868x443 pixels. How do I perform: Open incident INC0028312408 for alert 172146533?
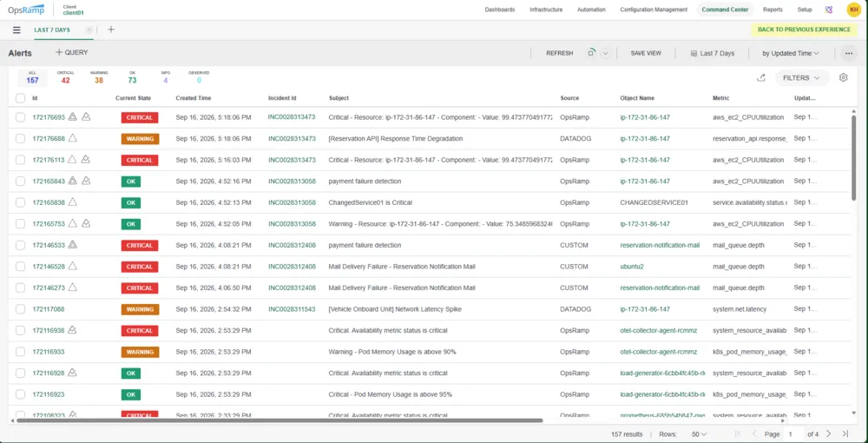click(292, 245)
